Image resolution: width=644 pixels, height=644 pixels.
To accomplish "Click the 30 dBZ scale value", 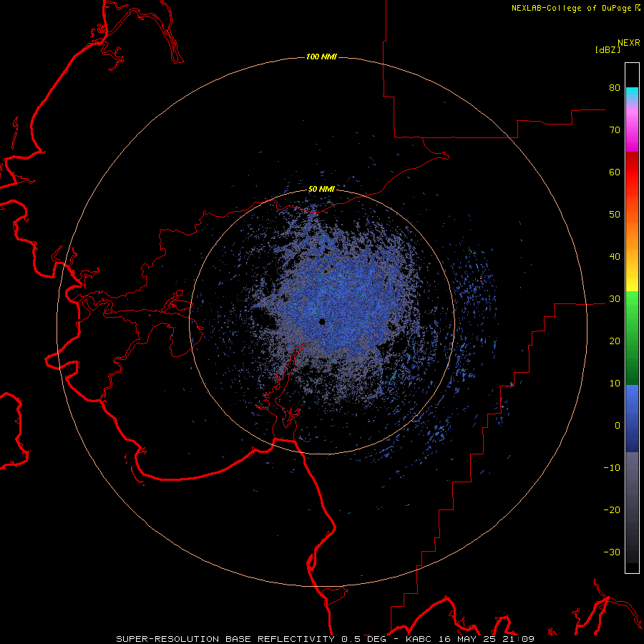I will [x=615, y=299].
